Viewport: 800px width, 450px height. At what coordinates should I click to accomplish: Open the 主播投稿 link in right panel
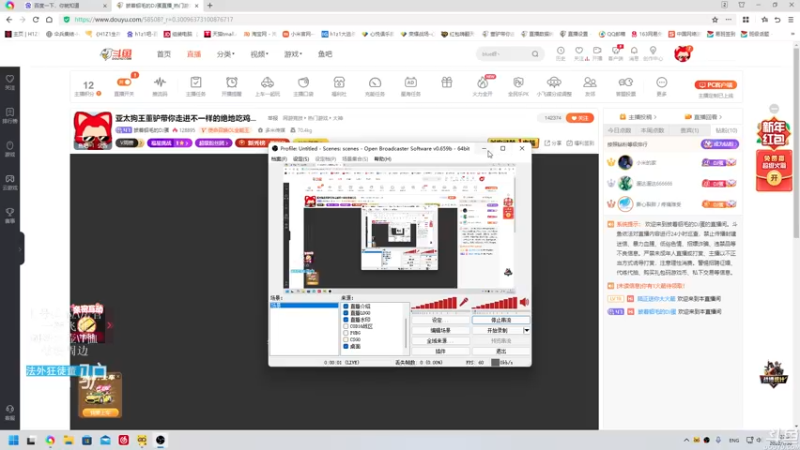[x=638, y=117]
